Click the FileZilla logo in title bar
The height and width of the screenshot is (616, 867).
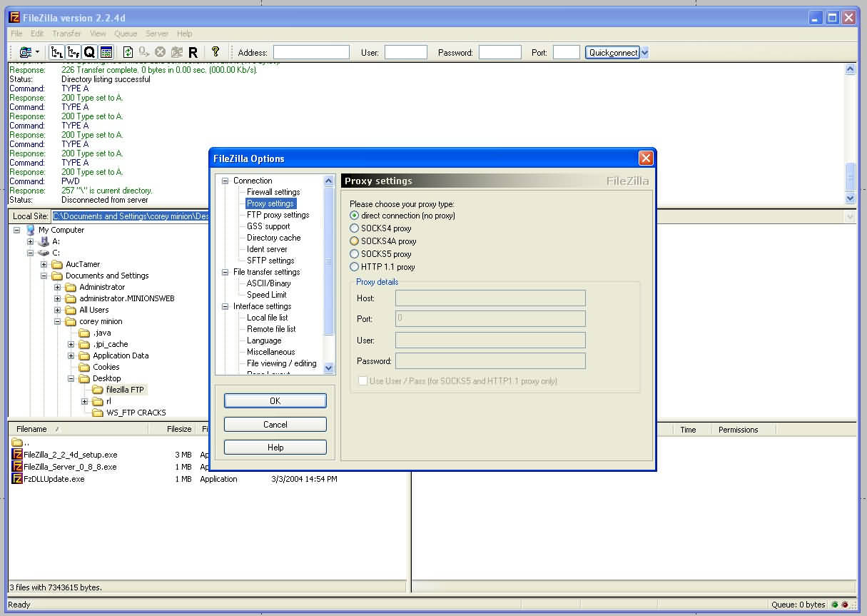pos(14,17)
